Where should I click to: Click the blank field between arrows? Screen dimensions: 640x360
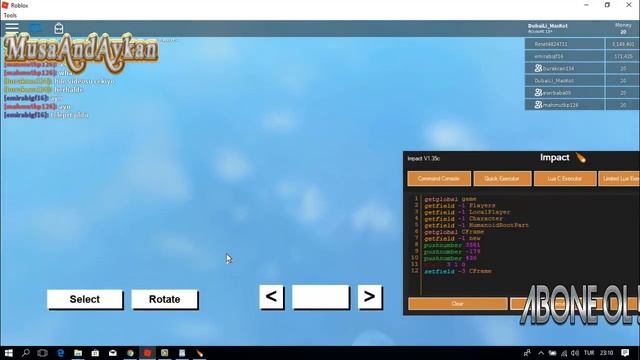[x=321, y=297]
